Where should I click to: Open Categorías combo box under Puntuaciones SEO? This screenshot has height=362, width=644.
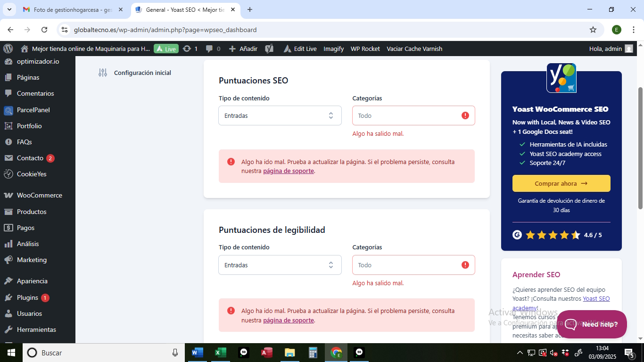[x=413, y=115]
